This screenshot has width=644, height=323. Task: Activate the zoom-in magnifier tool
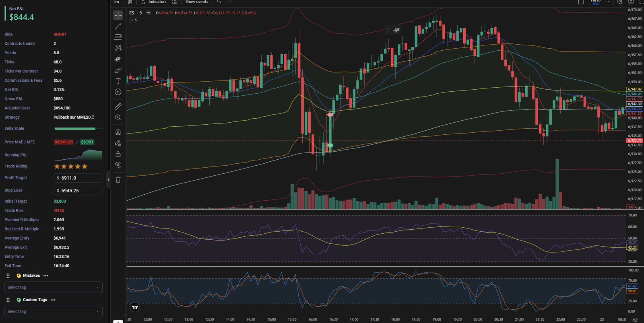click(x=118, y=117)
